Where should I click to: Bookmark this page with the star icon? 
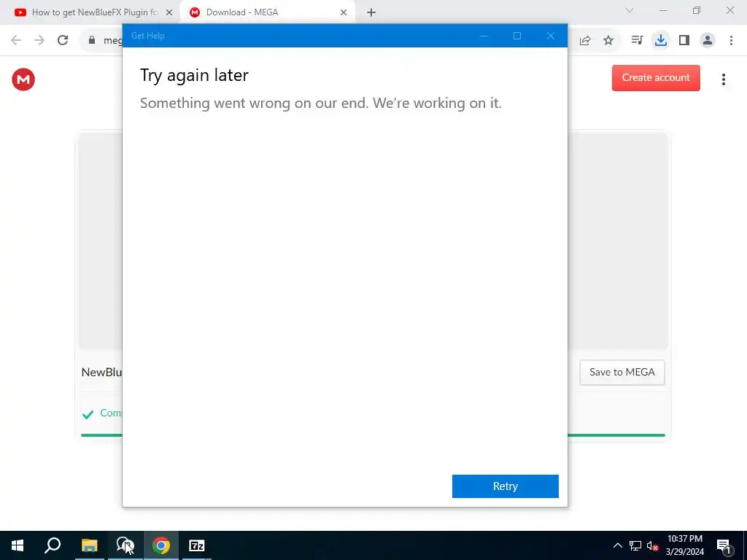click(608, 41)
